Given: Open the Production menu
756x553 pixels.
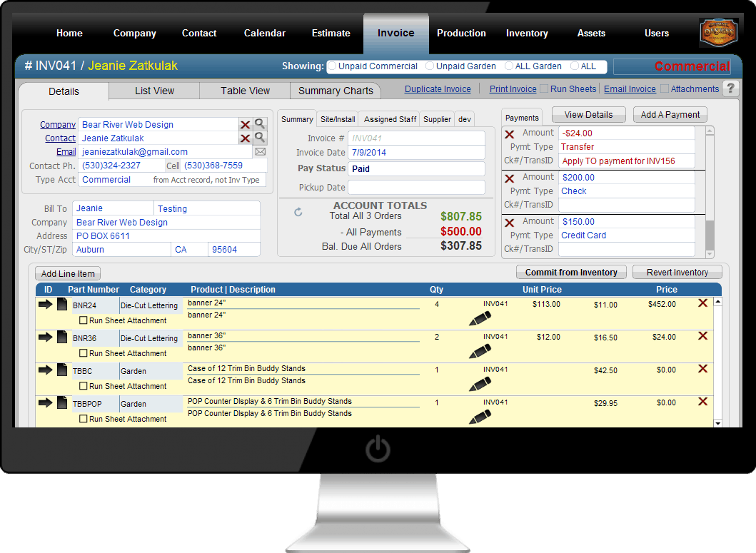Looking at the screenshot, I should 461,33.
